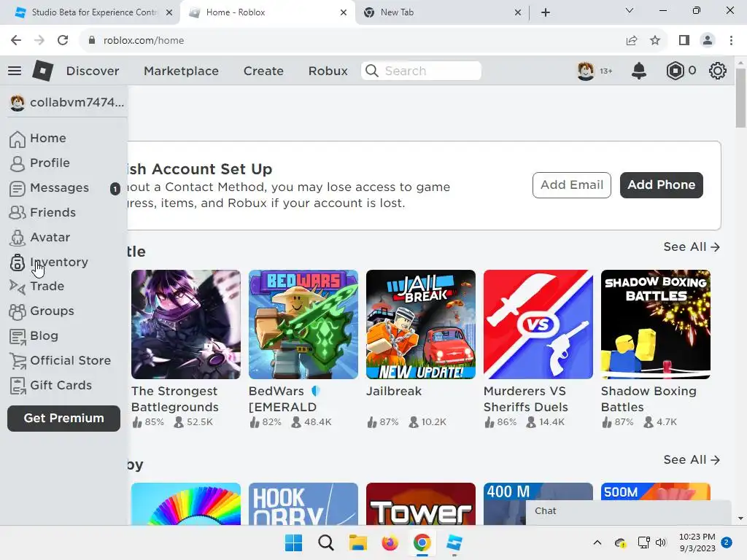Open a new browser tab
The height and width of the screenshot is (560, 747).
[x=546, y=12]
